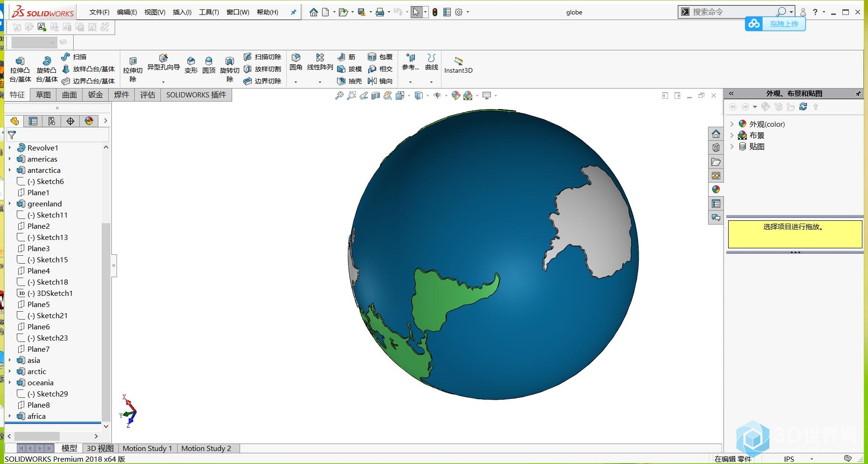Click the Draft (拔模) tool
The height and width of the screenshot is (464, 868).
click(349, 69)
